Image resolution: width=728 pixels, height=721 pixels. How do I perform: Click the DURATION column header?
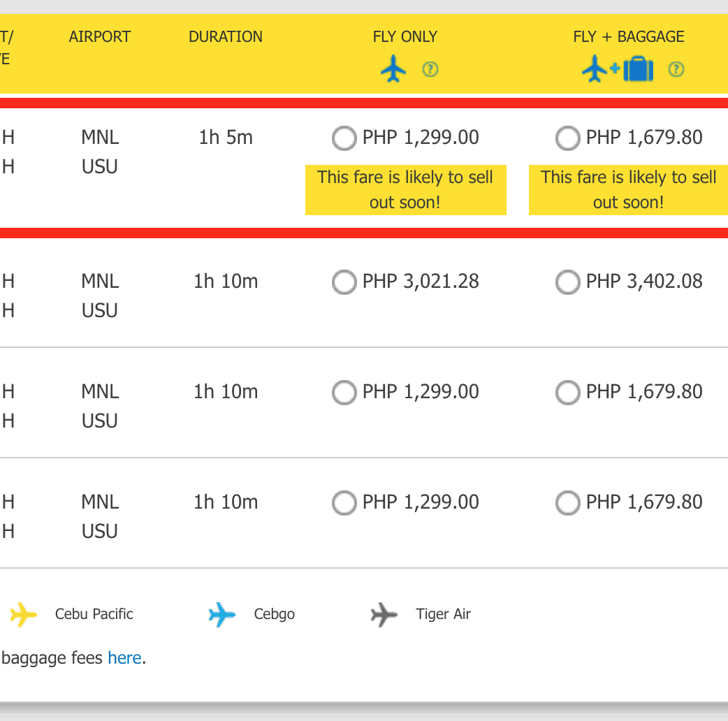[x=226, y=37]
